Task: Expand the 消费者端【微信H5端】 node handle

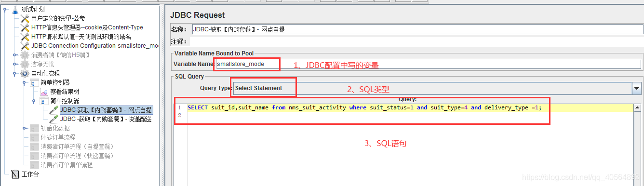Action: point(15,55)
